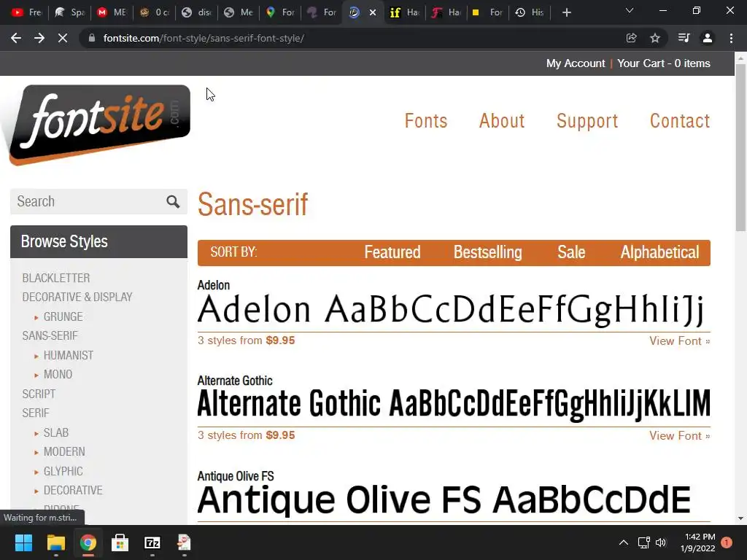This screenshot has height=560, width=747.
Task: Click the volume speaker icon
Action: (661, 542)
